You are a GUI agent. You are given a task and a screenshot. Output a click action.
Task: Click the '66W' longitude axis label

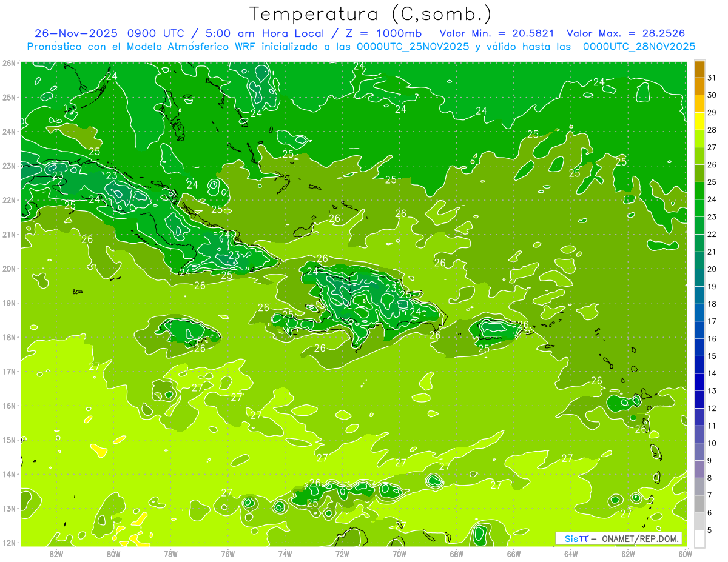(x=513, y=554)
